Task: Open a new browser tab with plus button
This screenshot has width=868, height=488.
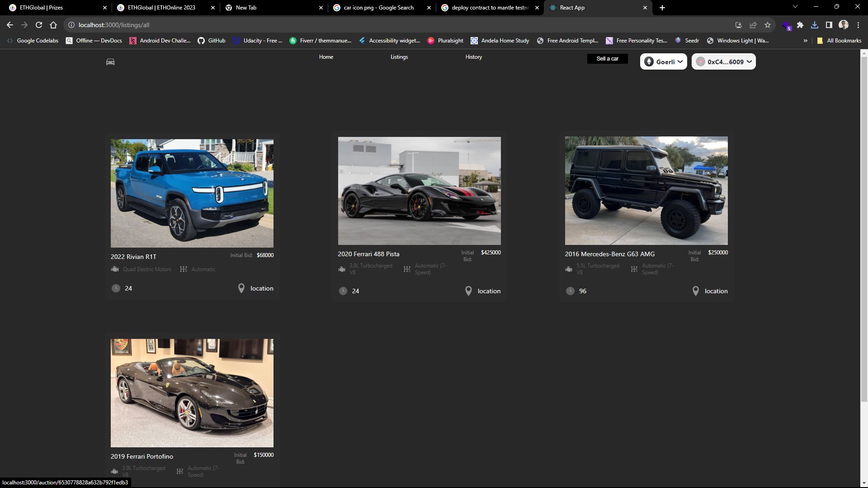Action: (662, 8)
